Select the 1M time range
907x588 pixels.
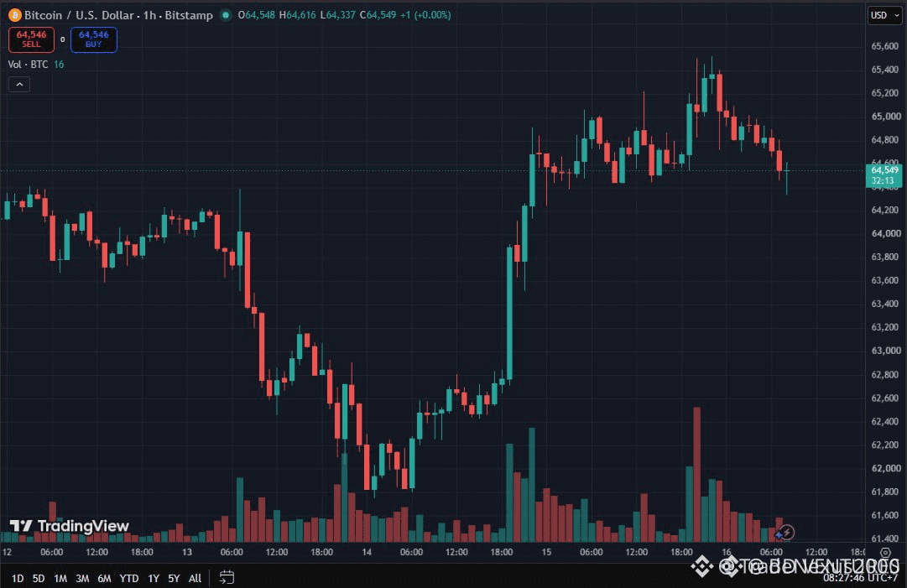coord(60,578)
